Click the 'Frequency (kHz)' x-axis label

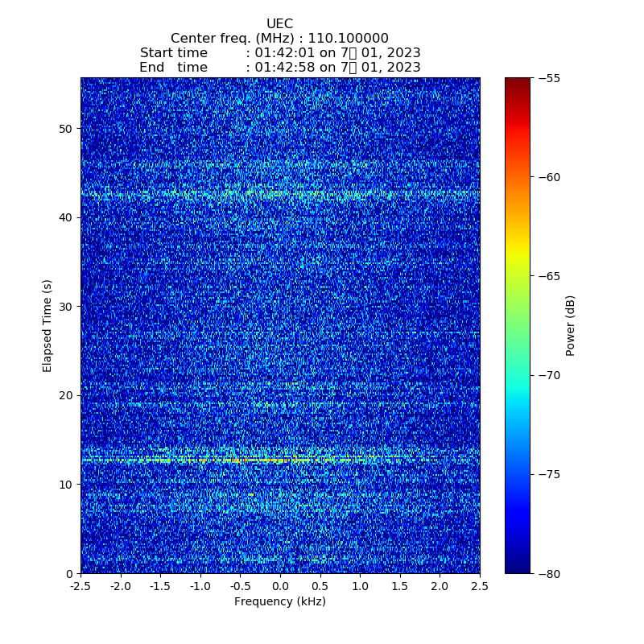(x=279, y=602)
